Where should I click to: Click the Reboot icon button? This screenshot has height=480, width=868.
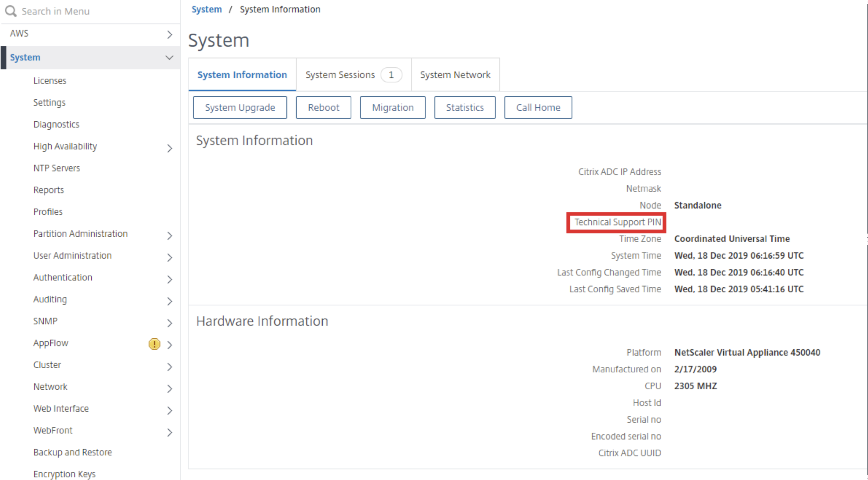click(324, 108)
